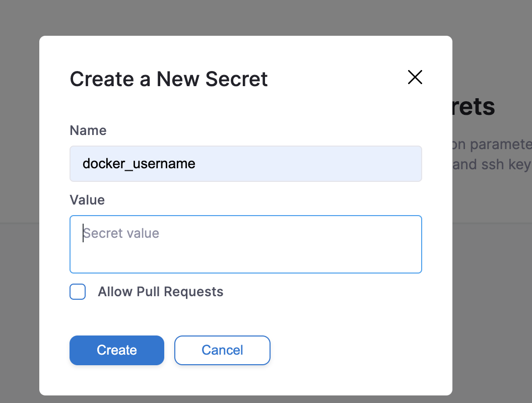The image size is (532, 403).
Task: Click the dimmed backdrop left of dialog
Action: (19, 201)
